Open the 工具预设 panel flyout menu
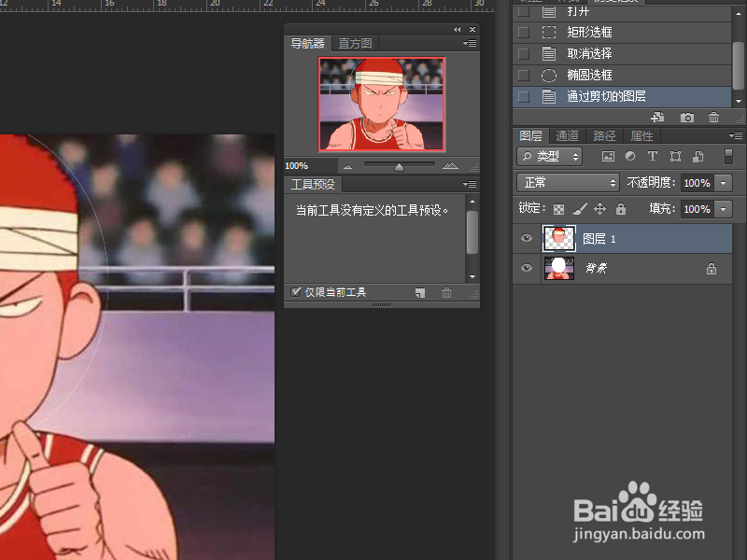The width and height of the screenshot is (747, 560). pyautogui.click(x=470, y=184)
